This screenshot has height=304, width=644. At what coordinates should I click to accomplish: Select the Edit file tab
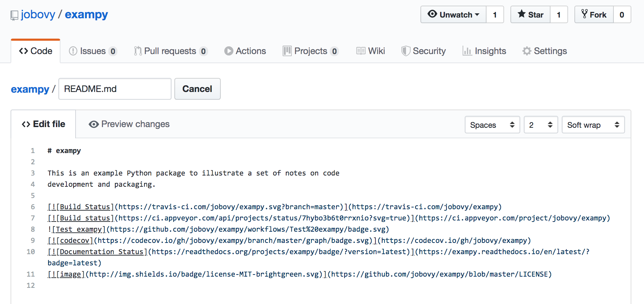44,124
